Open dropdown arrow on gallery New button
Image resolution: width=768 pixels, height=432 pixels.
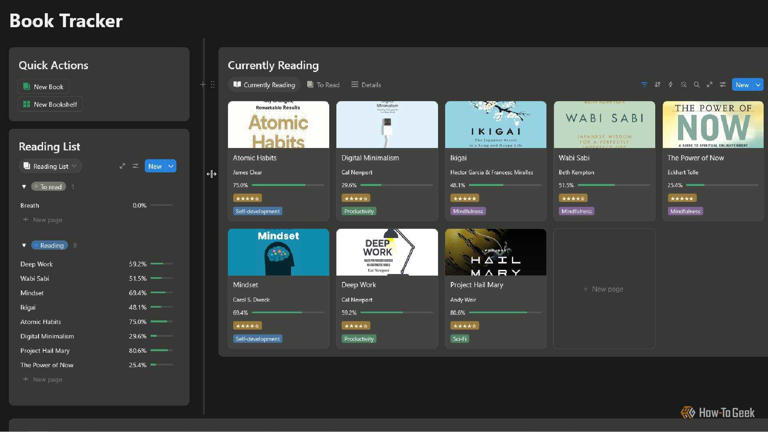[x=758, y=85]
